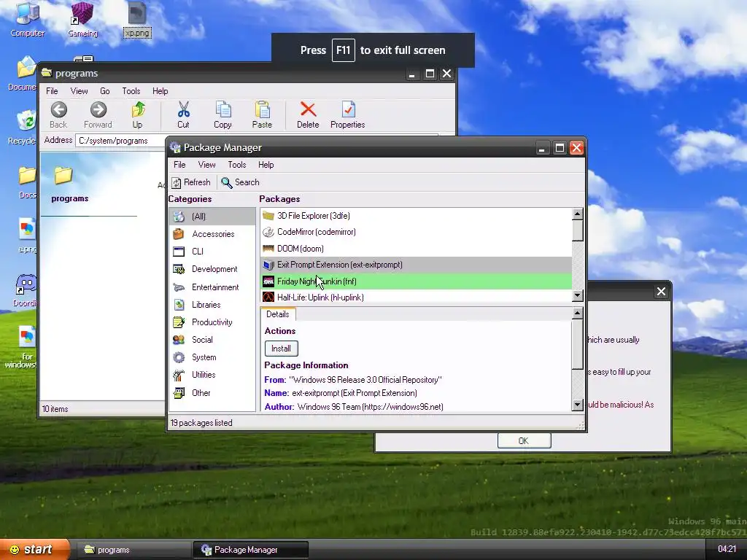Select the Development category
The image size is (747, 560).
coord(212,269)
